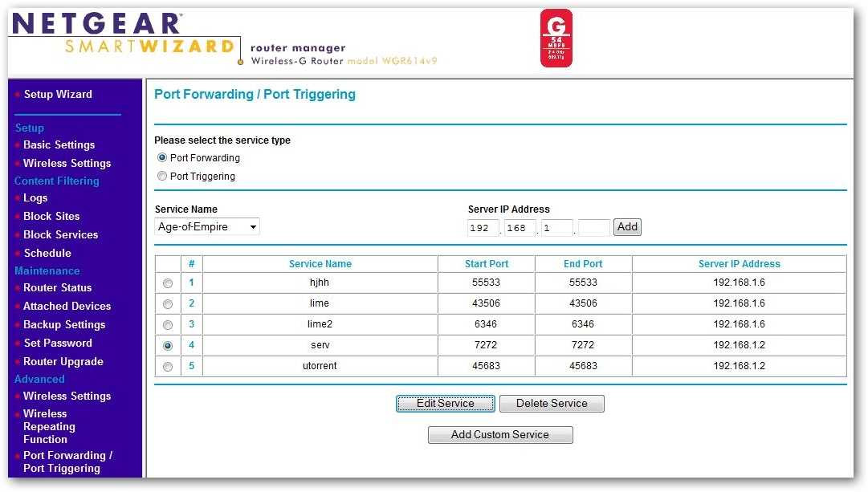Select the hjhh rule's radio button
The image size is (868, 492).
[167, 283]
